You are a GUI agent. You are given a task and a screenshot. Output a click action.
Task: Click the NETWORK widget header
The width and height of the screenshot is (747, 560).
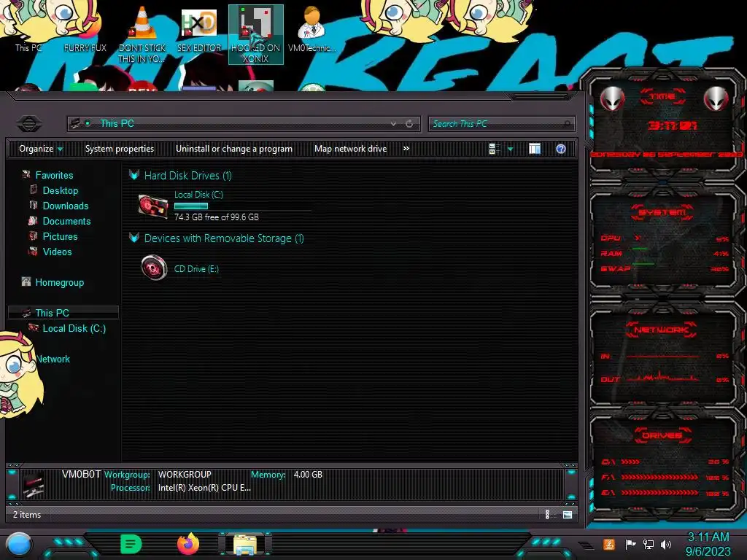tap(662, 330)
